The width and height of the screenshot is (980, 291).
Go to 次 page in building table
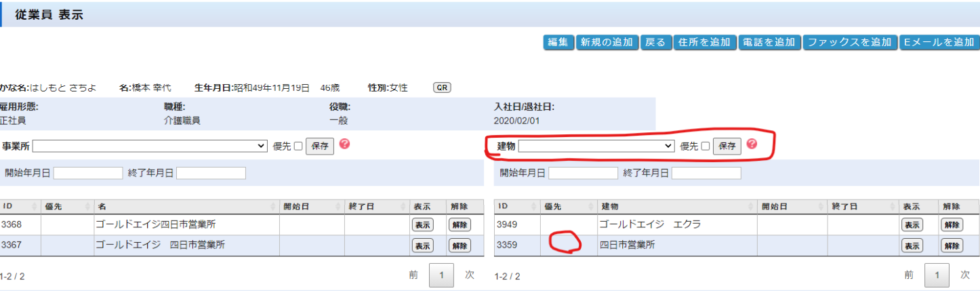point(966,275)
